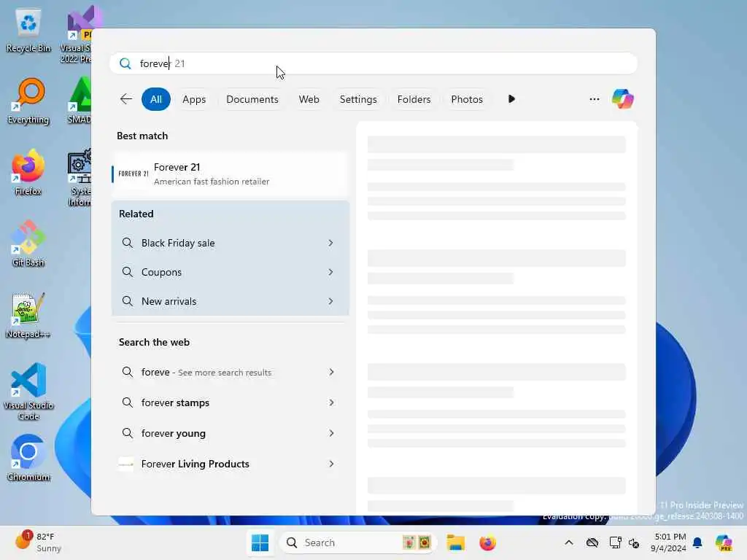Open the Everything desktop shortcut
This screenshot has width=747, height=560.
click(28, 101)
